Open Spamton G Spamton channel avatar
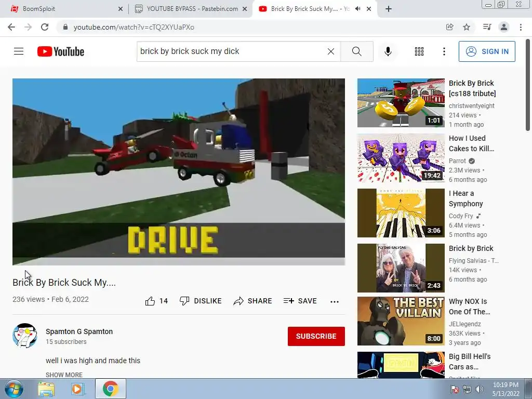This screenshot has height=399, width=532. [x=25, y=336]
